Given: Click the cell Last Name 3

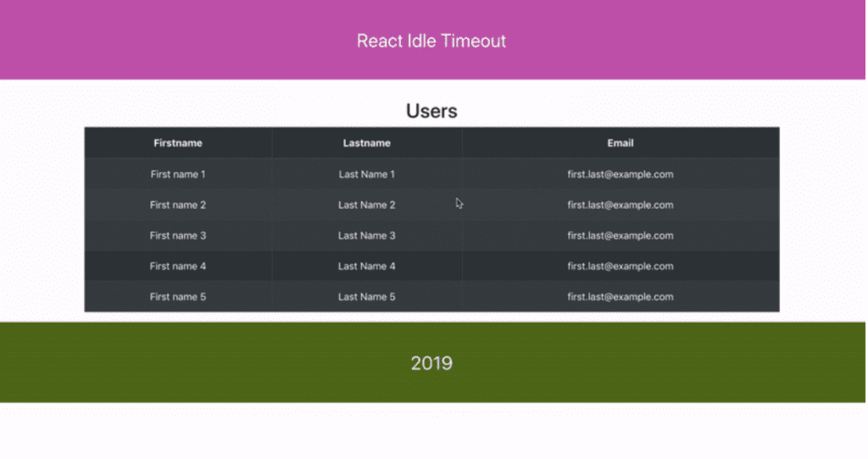Looking at the screenshot, I should [366, 235].
